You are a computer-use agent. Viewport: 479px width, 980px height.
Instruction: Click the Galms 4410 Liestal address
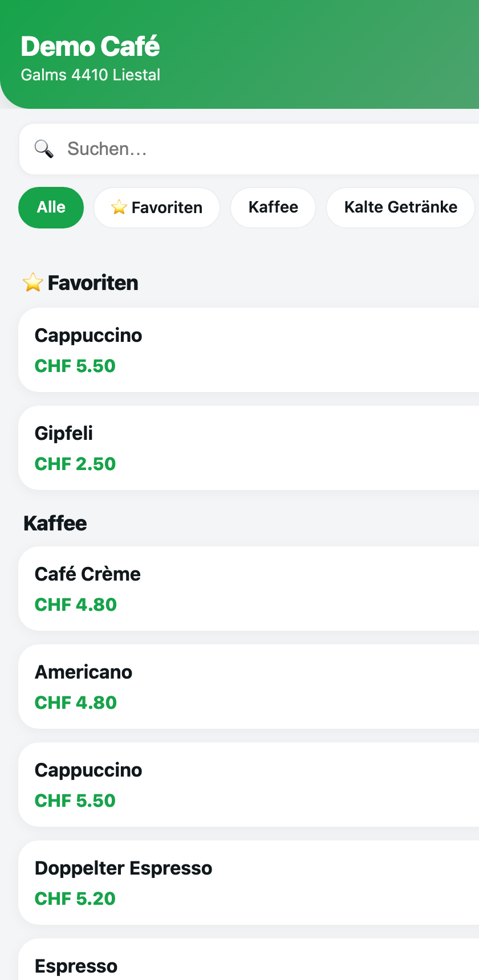click(x=90, y=75)
